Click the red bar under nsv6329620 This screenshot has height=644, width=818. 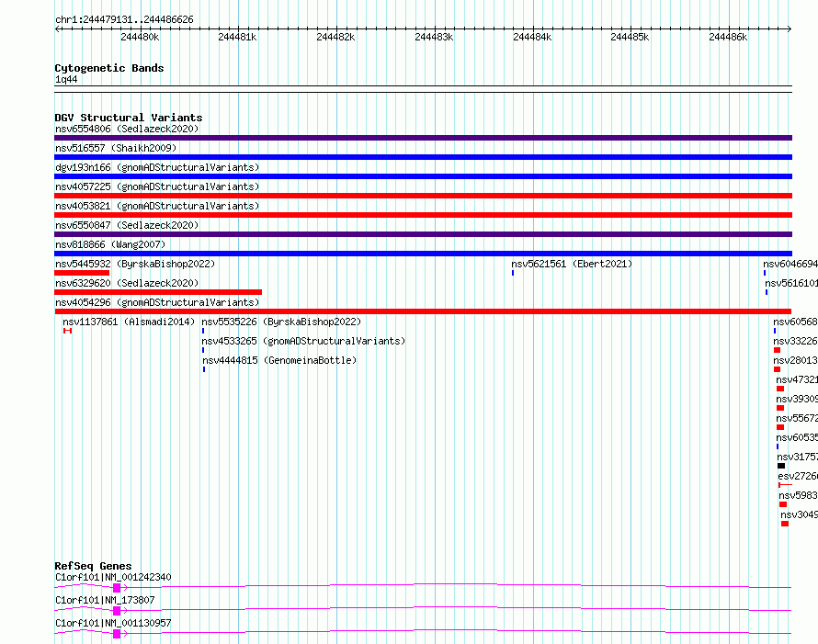pyautogui.click(x=158, y=292)
